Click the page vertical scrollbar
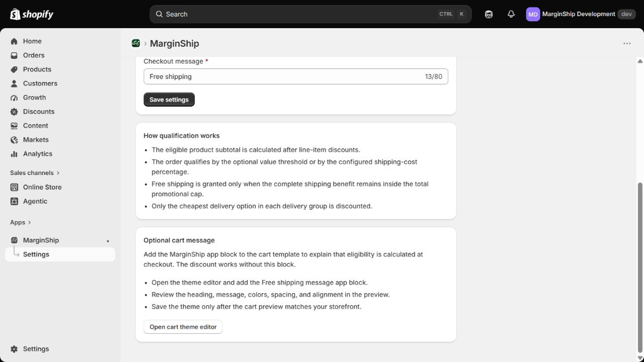The image size is (644, 362). 640,267
